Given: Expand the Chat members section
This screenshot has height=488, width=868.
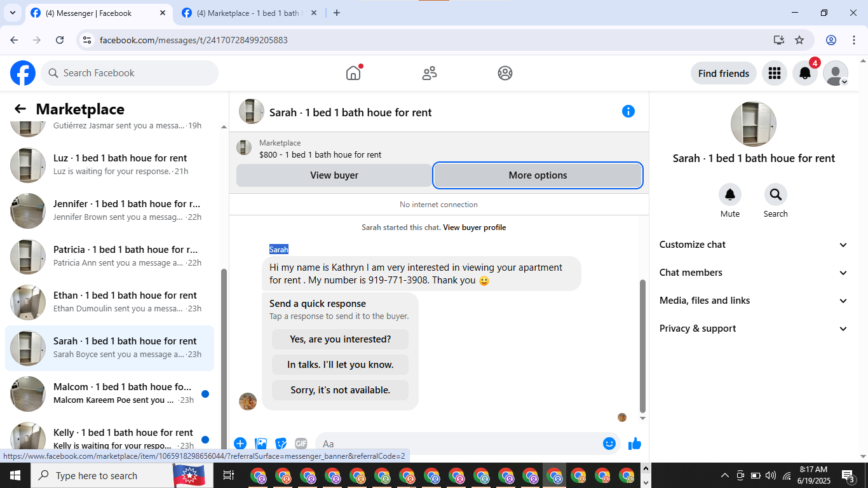Looking at the screenshot, I should [x=754, y=273].
